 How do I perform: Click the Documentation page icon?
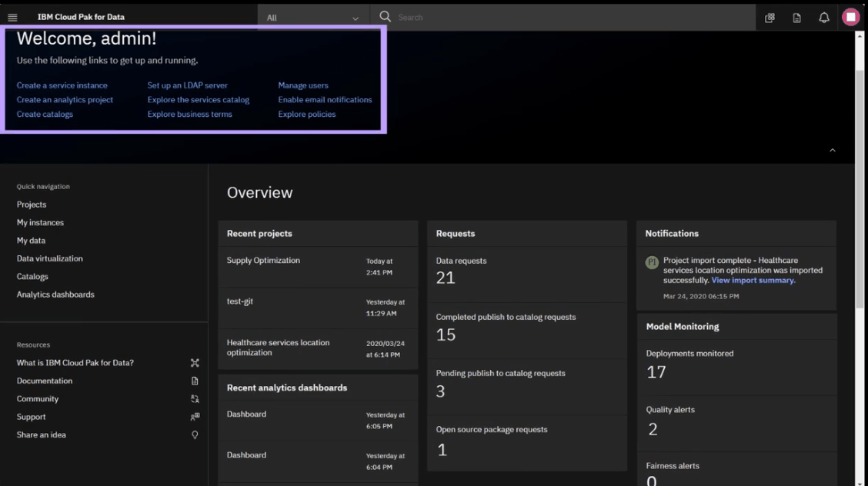[195, 381]
